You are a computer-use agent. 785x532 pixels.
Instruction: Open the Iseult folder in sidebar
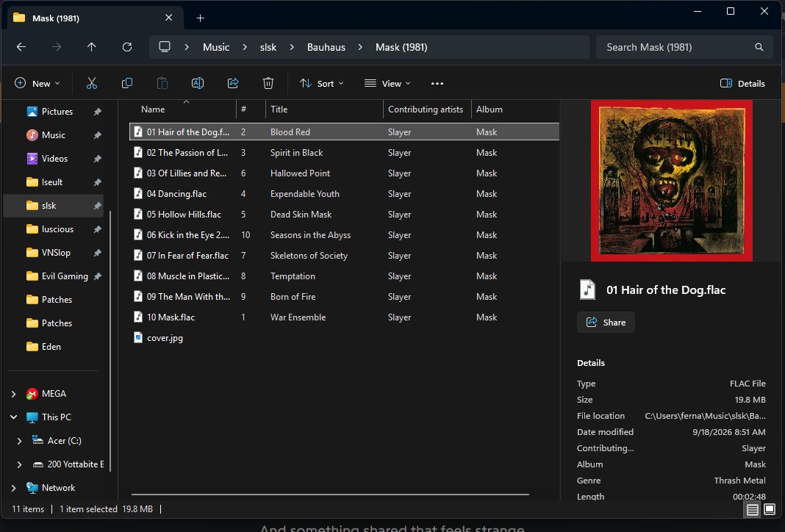[x=51, y=182]
